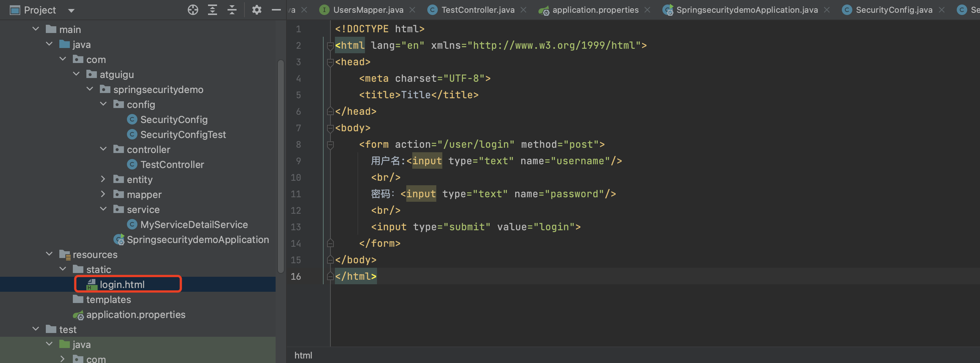Open the MyServiceDetailService class file
Image resolution: width=980 pixels, height=363 pixels.
pyautogui.click(x=194, y=225)
